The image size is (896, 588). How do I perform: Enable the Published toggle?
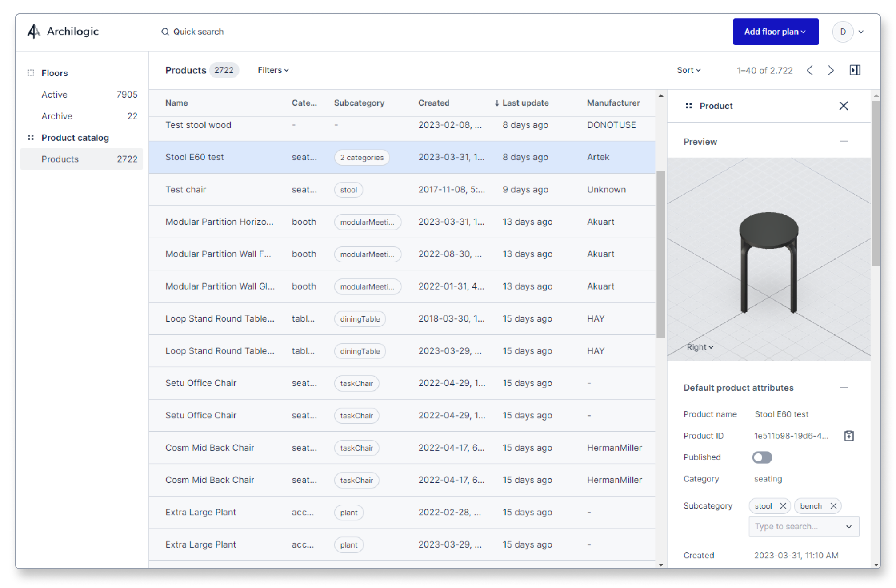(763, 457)
